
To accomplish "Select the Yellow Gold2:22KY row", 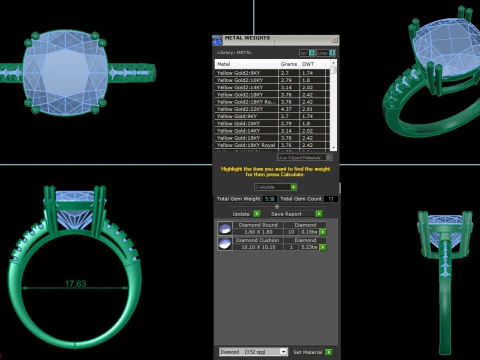I will (272, 109).
